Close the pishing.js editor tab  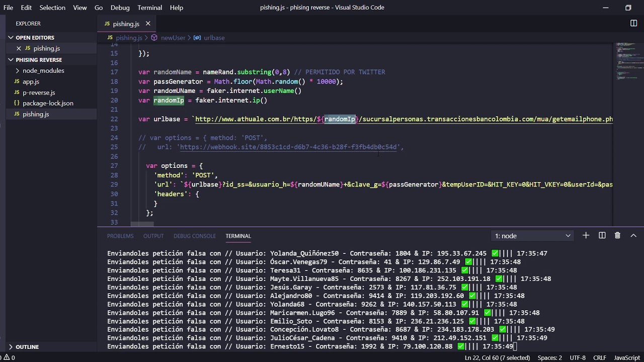coord(148,24)
